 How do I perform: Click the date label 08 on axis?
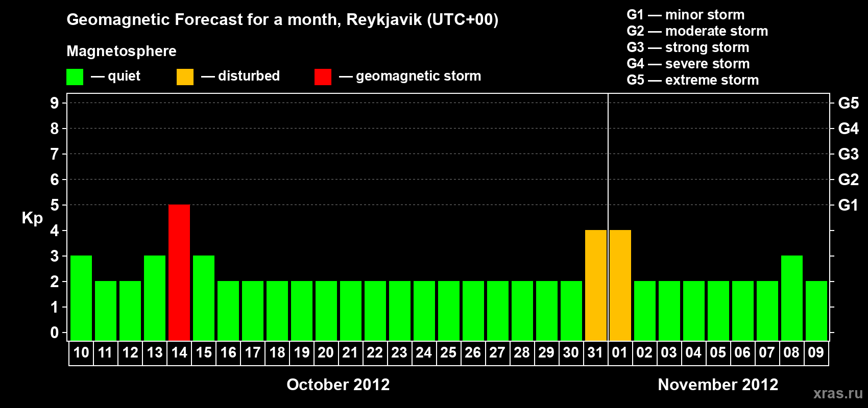click(791, 352)
